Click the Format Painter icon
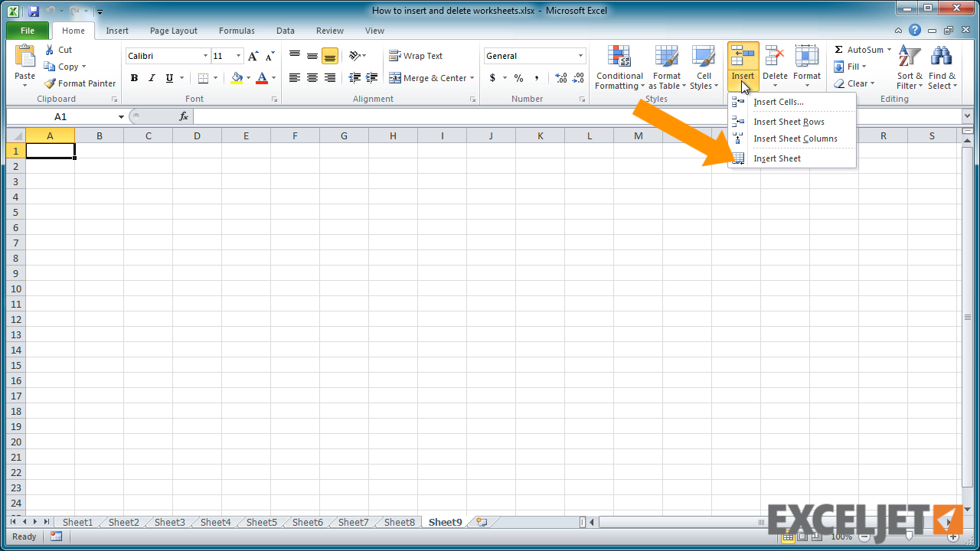The image size is (980, 551). point(51,83)
